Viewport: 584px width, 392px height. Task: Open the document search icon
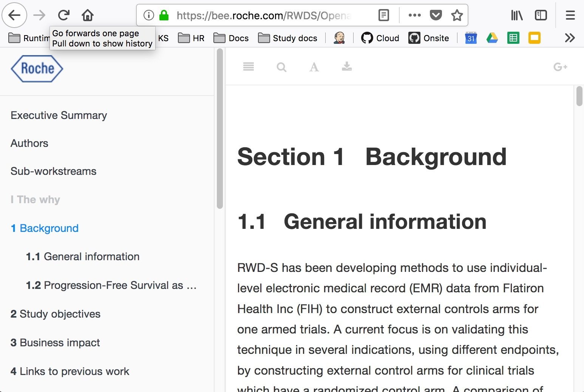[x=281, y=67]
